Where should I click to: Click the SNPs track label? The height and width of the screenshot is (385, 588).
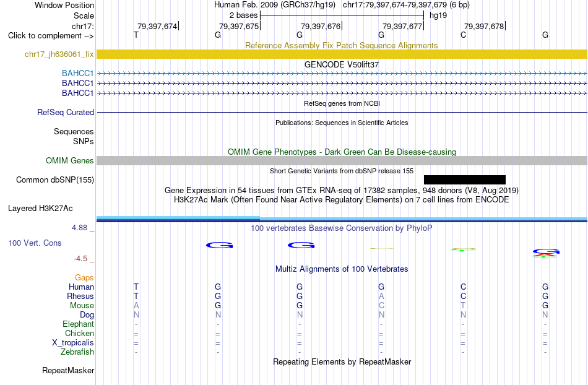(84, 141)
